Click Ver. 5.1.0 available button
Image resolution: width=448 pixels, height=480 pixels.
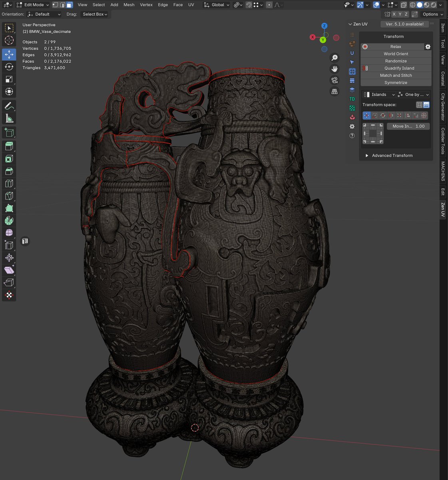click(x=404, y=24)
